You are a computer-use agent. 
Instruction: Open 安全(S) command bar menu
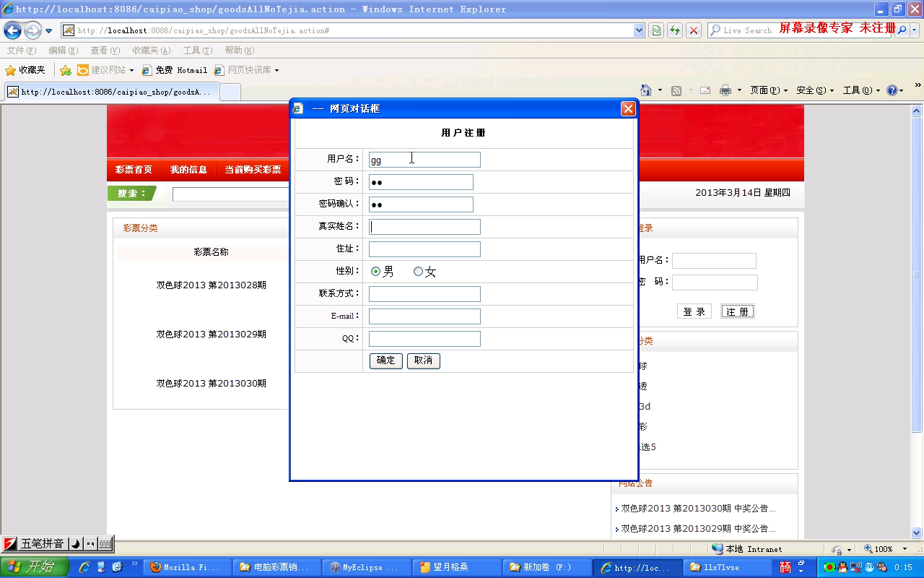(815, 90)
